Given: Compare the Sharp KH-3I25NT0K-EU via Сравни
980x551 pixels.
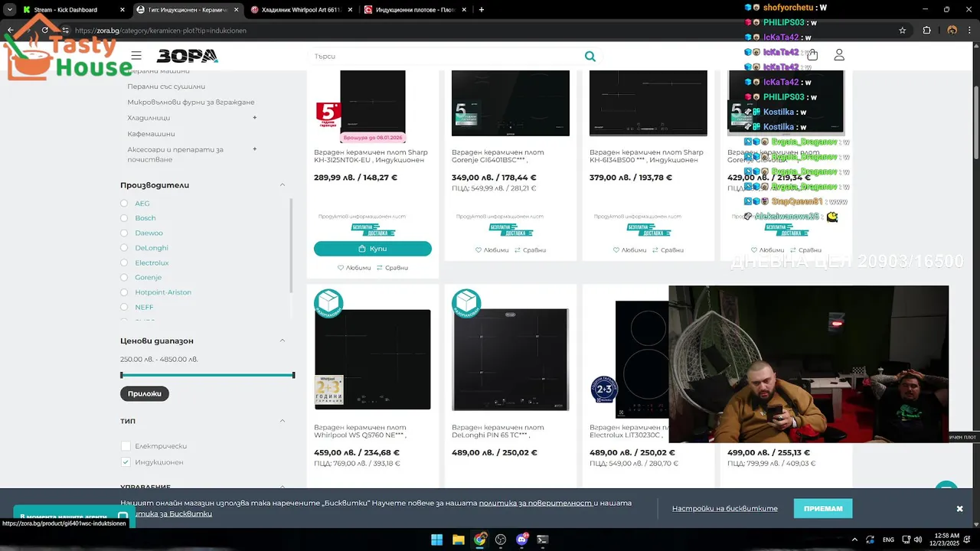Looking at the screenshot, I should coord(392,268).
